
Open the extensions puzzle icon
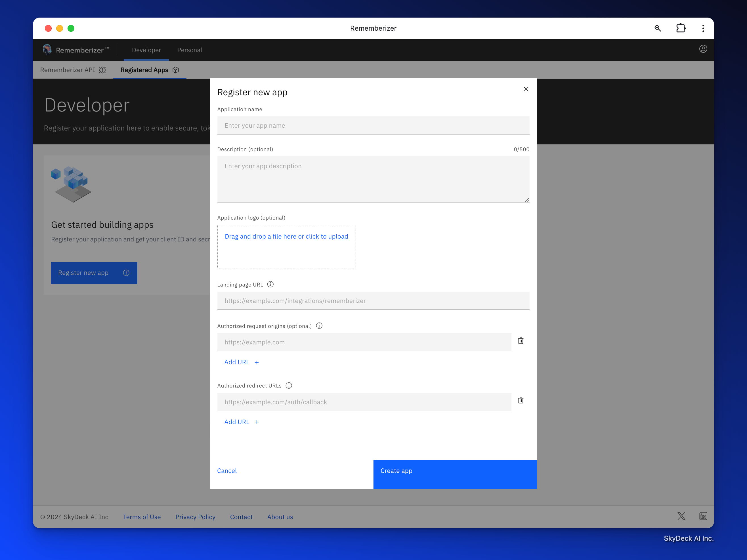[x=681, y=28]
